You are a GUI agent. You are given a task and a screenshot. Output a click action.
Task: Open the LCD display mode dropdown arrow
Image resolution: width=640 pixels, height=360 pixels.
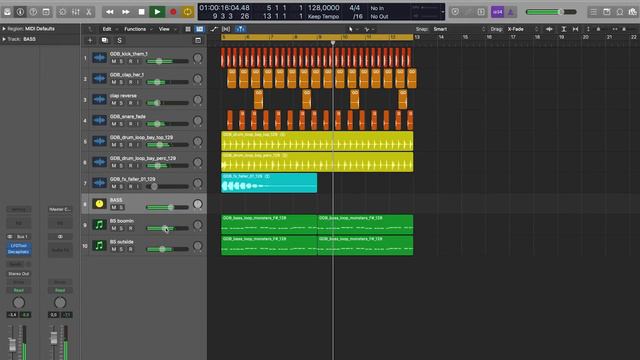tap(443, 12)
